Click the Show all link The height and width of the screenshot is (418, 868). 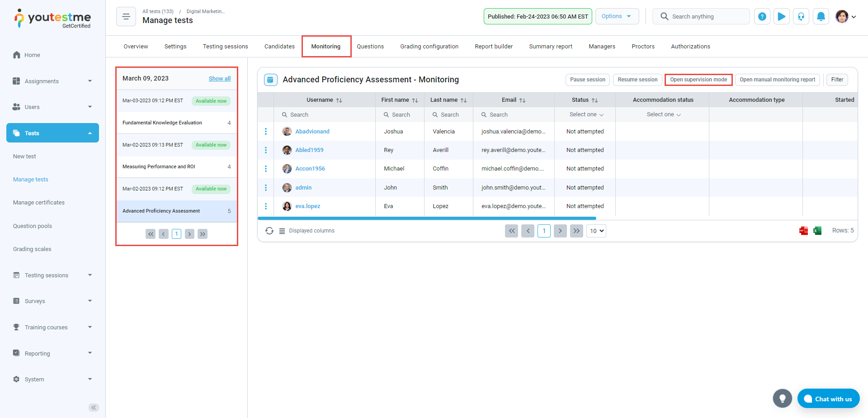tap(219, 79)
